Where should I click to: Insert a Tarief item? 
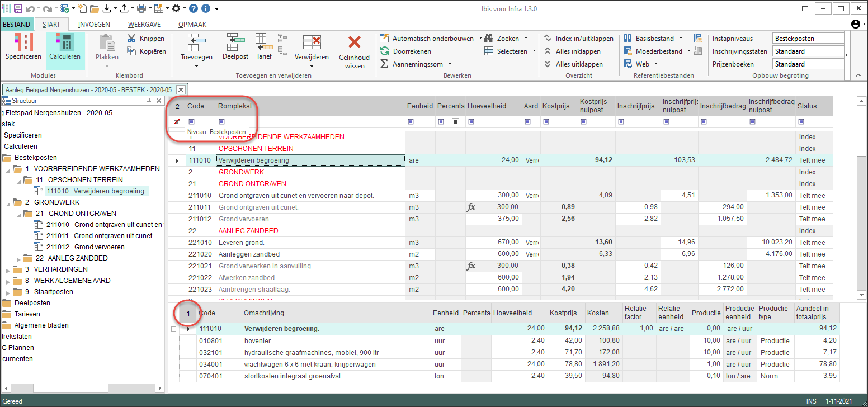[x=263, y=47]
